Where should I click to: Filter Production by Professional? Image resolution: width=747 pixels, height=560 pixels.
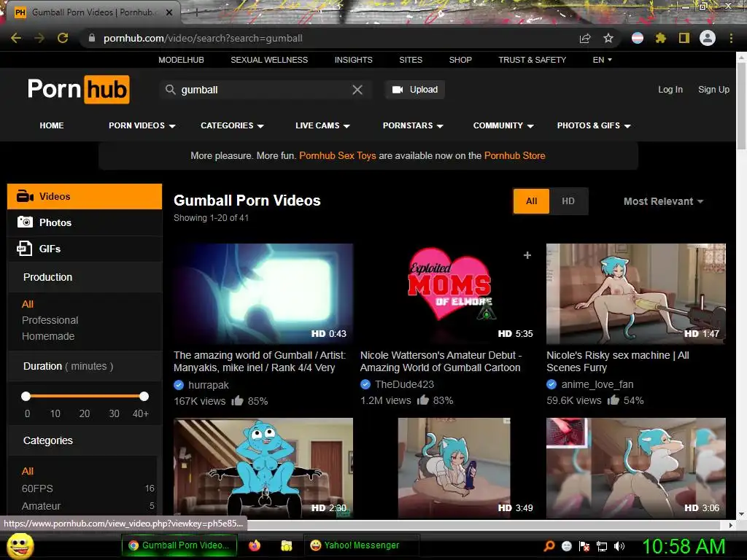coord(50,320)
